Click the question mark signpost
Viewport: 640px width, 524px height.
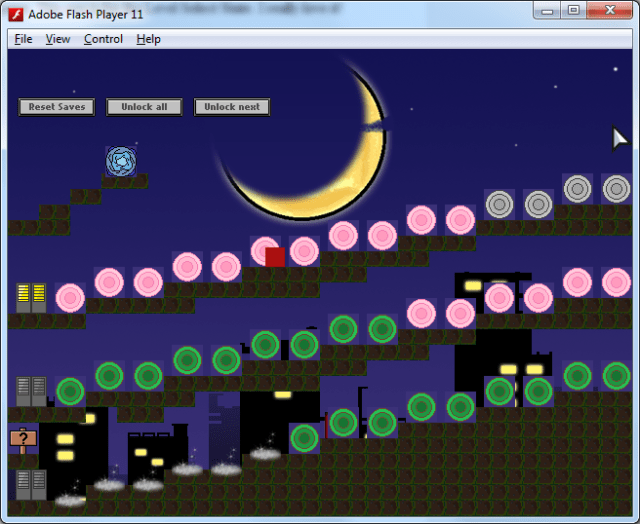pos(23,440)
